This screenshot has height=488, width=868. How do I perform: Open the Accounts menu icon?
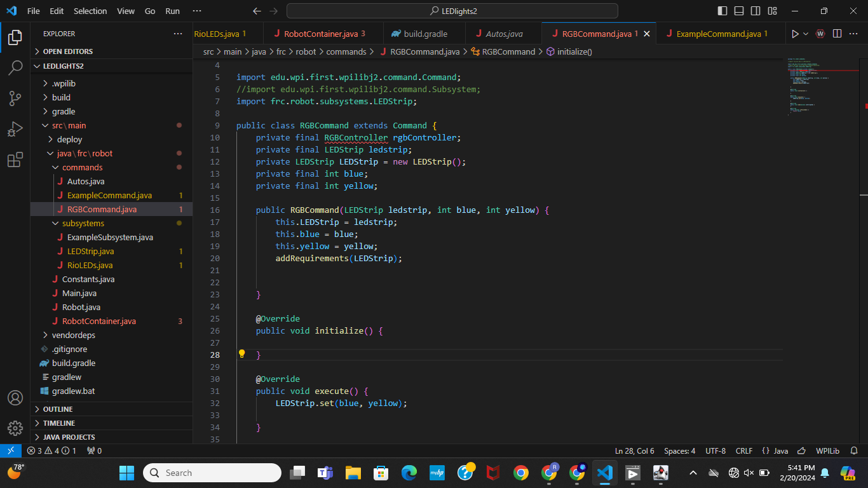point(15,398)
